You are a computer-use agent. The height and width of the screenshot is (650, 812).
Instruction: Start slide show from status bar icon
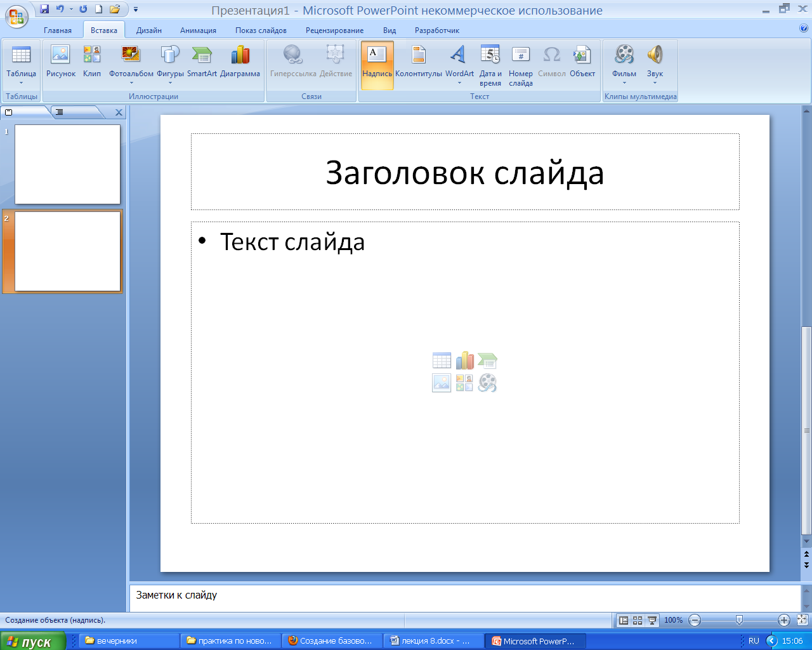pyautogui.click(x=652, y=620)
